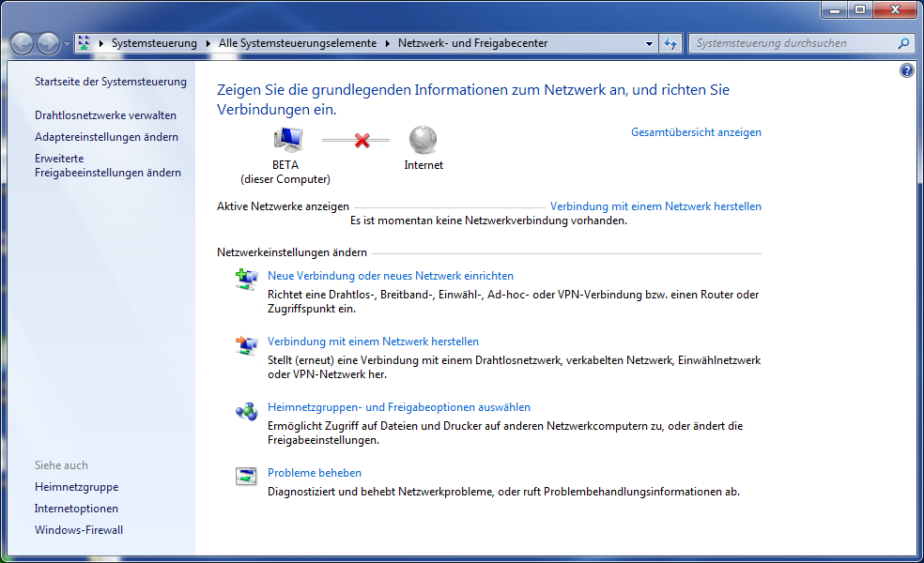Image resolution: width=924 pixels, height=563 pixels.
Task: Open the help question mark icon
Action: click(x=906, y=70)
